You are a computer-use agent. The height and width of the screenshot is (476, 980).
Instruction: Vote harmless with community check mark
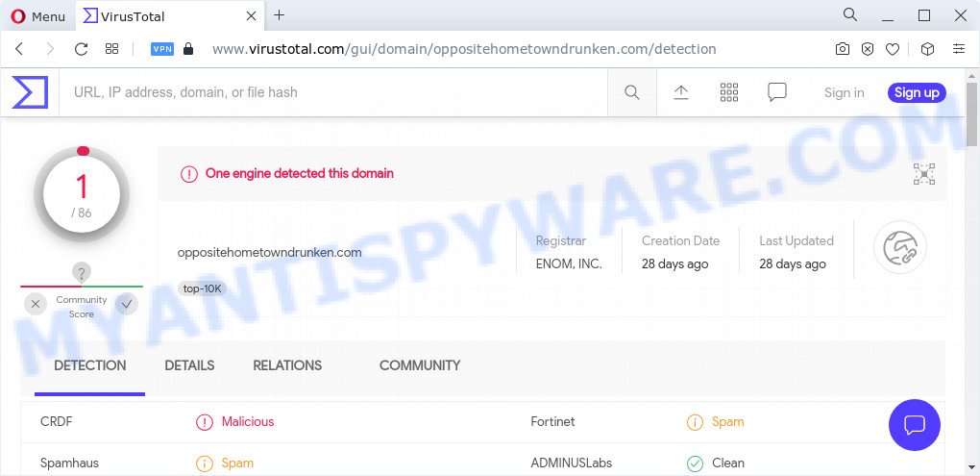tap(127, 305)
